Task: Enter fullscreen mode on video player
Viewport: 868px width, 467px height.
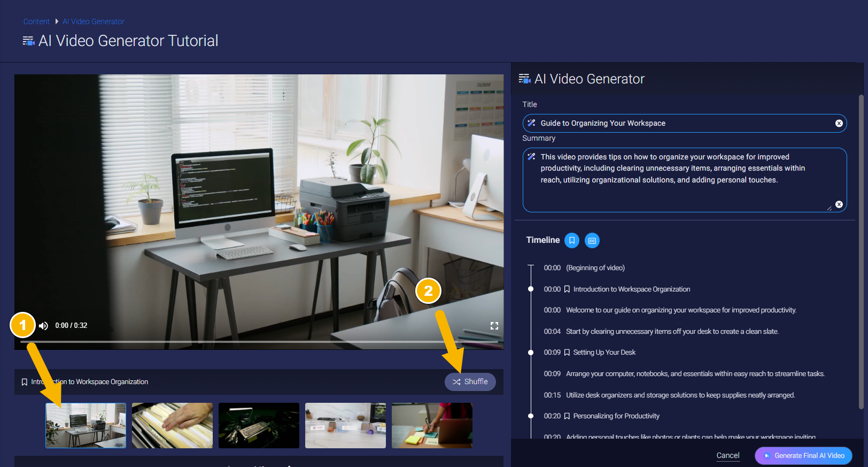Action: pyautogui.click(x=494, y=326)
